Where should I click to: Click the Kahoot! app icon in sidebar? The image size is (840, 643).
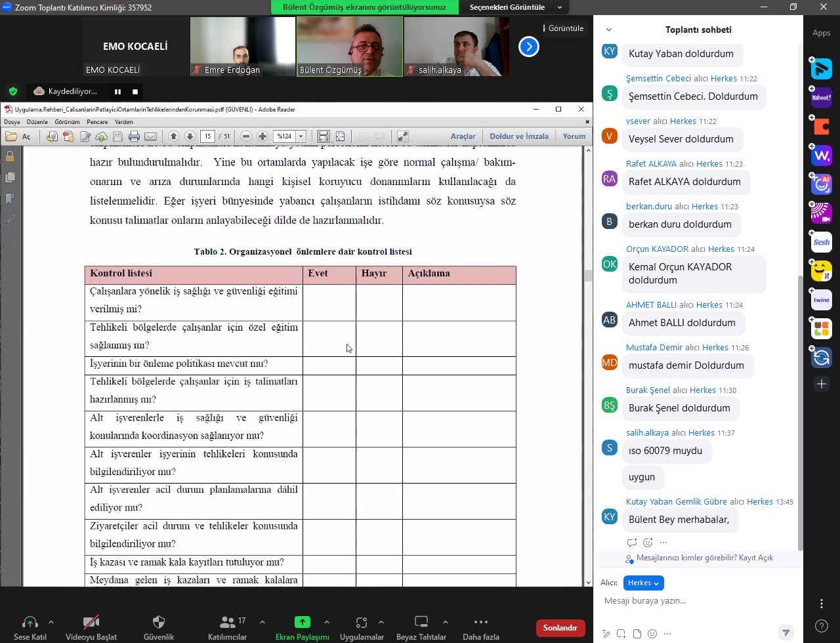pos(822,98)
